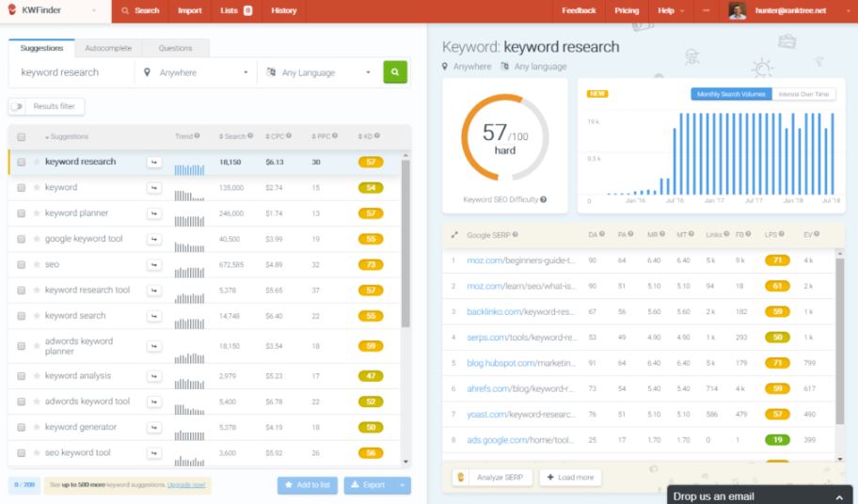
Task: Open the Import menu item
Action: coord(189,10)
